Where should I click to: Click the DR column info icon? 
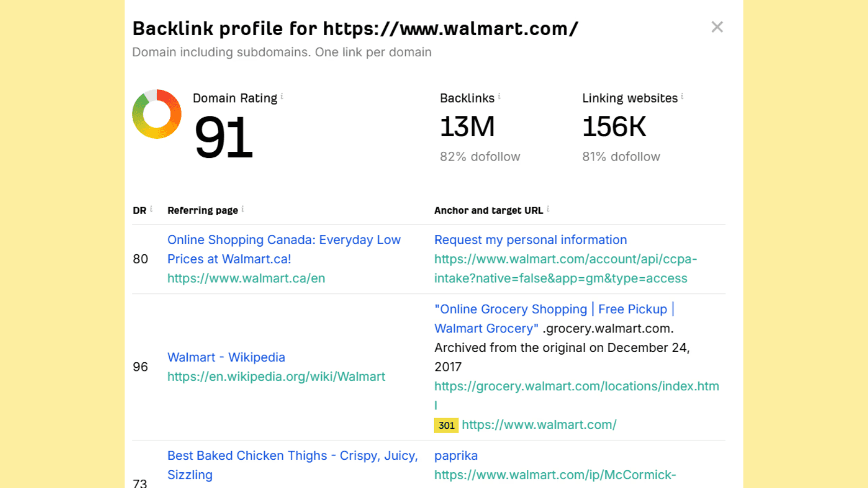151,209
